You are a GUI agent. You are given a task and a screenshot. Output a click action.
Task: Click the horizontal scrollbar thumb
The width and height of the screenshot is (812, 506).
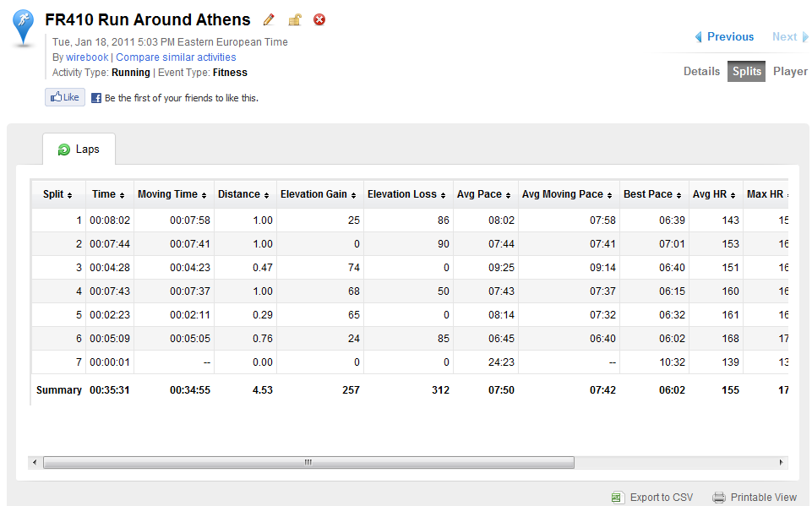click(x=308, y=462)
